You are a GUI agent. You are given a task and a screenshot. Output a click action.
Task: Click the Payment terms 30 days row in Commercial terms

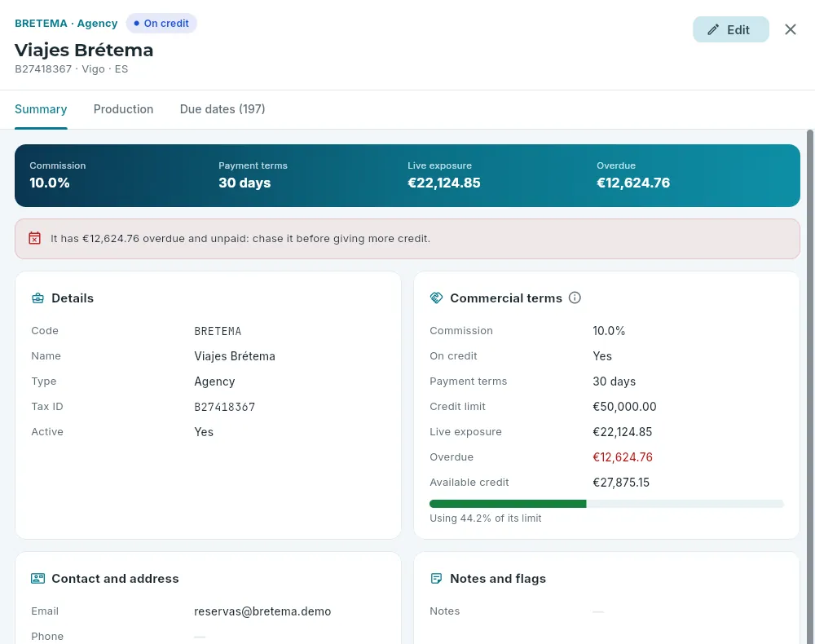click(606, 381)
